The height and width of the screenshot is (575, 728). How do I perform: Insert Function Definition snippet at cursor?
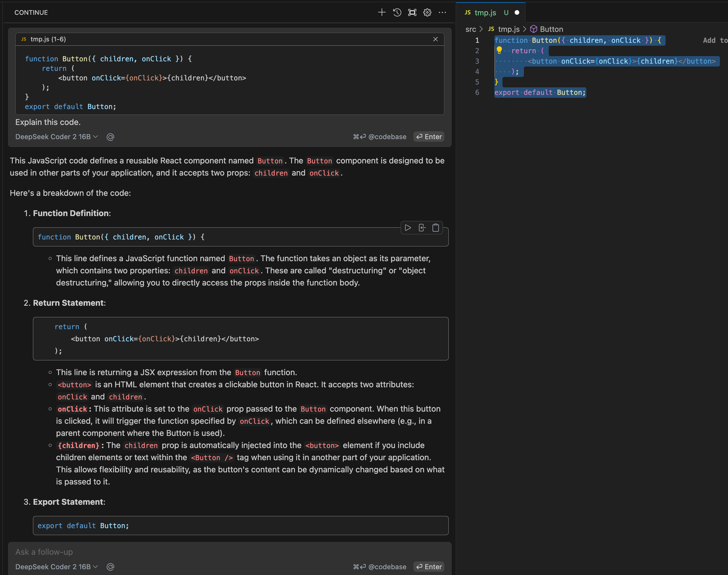(422, 228)
